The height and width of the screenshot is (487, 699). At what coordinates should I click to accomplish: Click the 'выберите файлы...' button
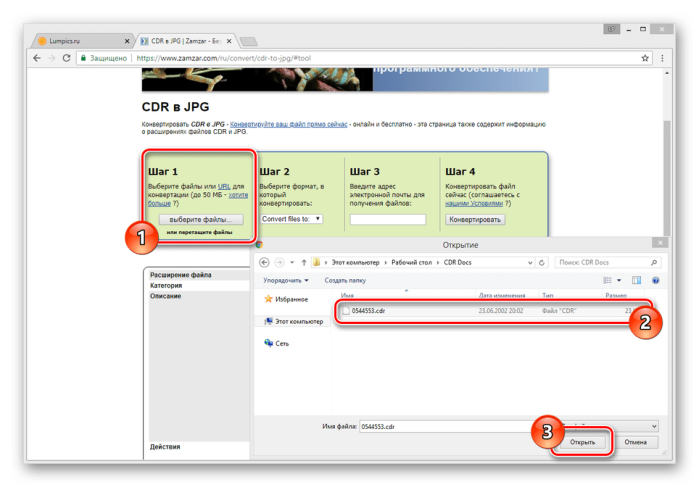(x=201, y=219)
